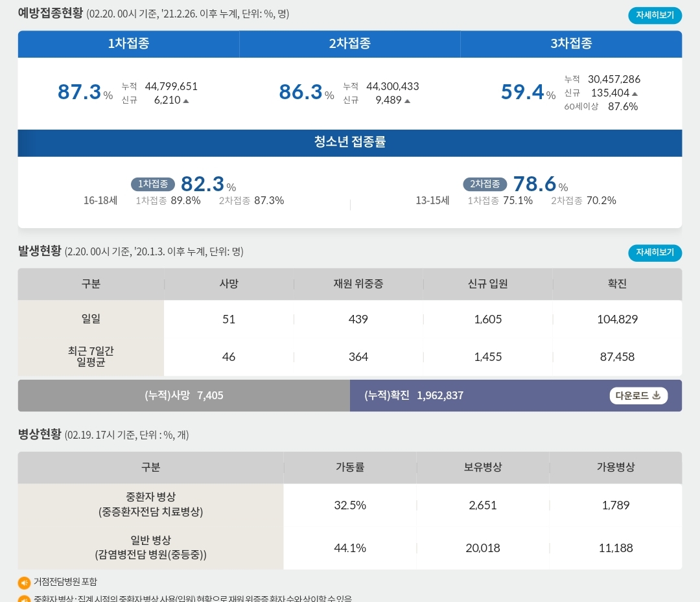Click the 가용병상 column header
The image size is (700, 602).
[x=616, y=467]
